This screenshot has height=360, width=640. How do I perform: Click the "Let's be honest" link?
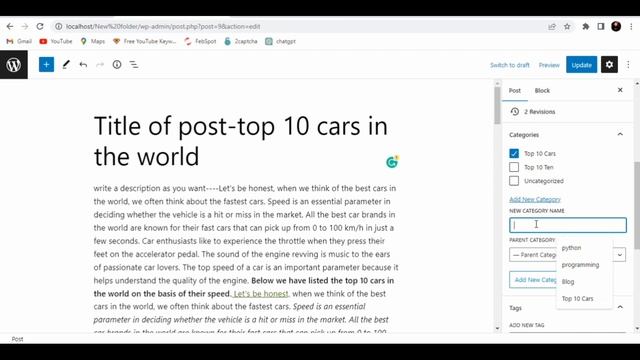pyautogui.click(x=261, y=293)
